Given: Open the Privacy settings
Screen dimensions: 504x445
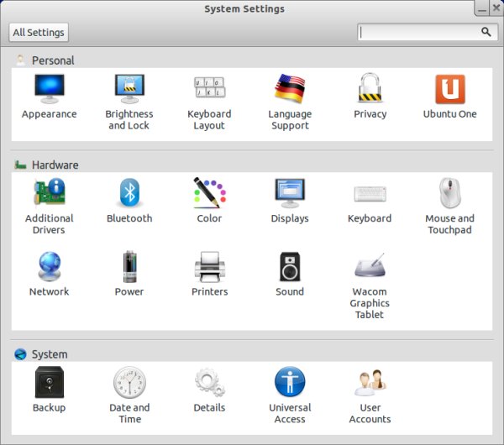Looking at the screenshot, I should (370, 97).
